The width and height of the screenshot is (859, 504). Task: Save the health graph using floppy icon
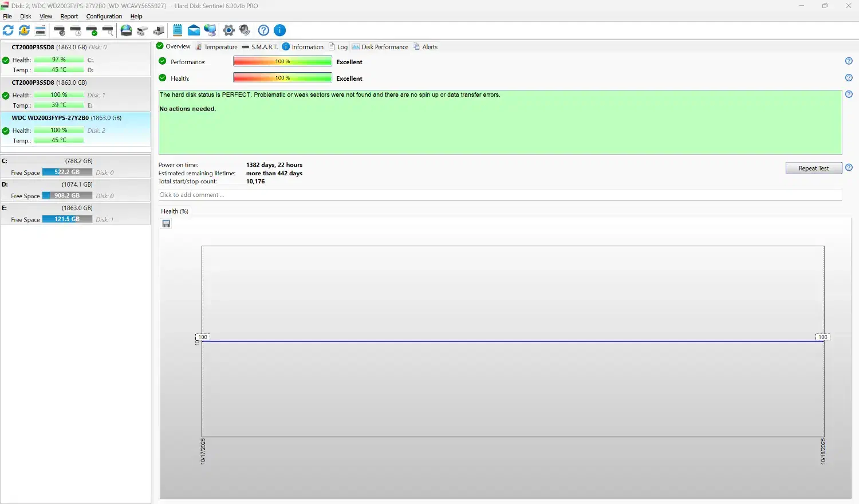click(x=166, y=224)
